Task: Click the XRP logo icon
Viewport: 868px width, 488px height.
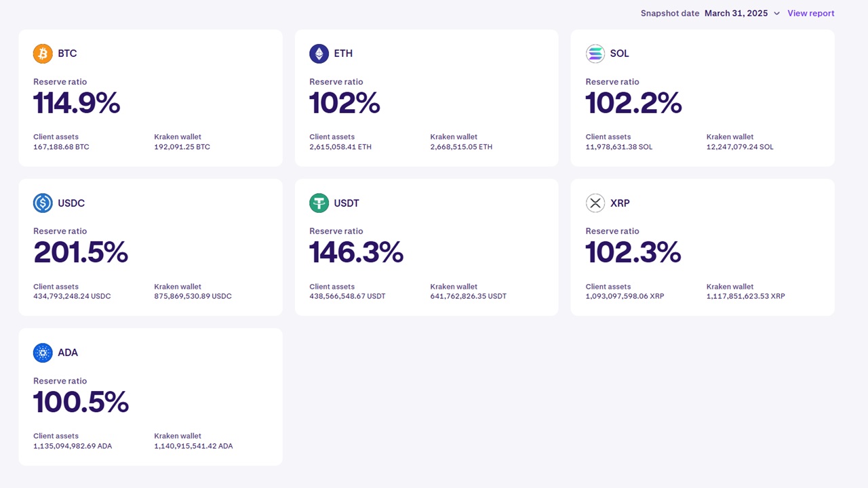Action: click(595, 203)
